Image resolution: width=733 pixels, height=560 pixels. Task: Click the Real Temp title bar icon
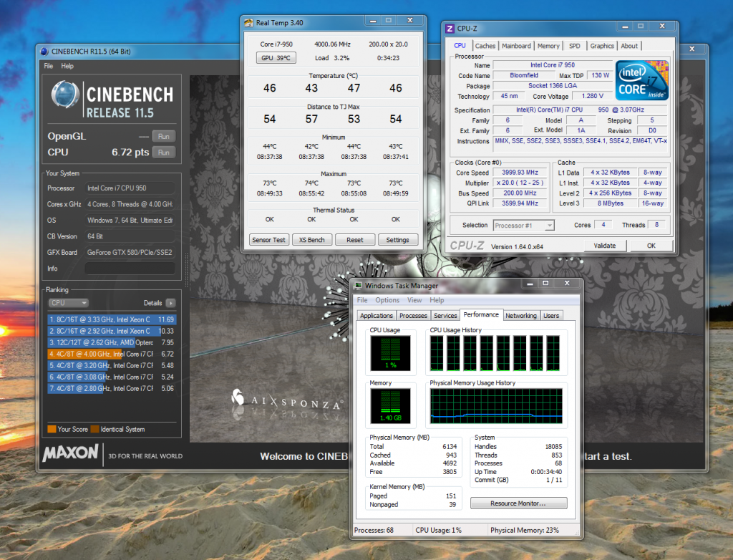coord(248,22)
